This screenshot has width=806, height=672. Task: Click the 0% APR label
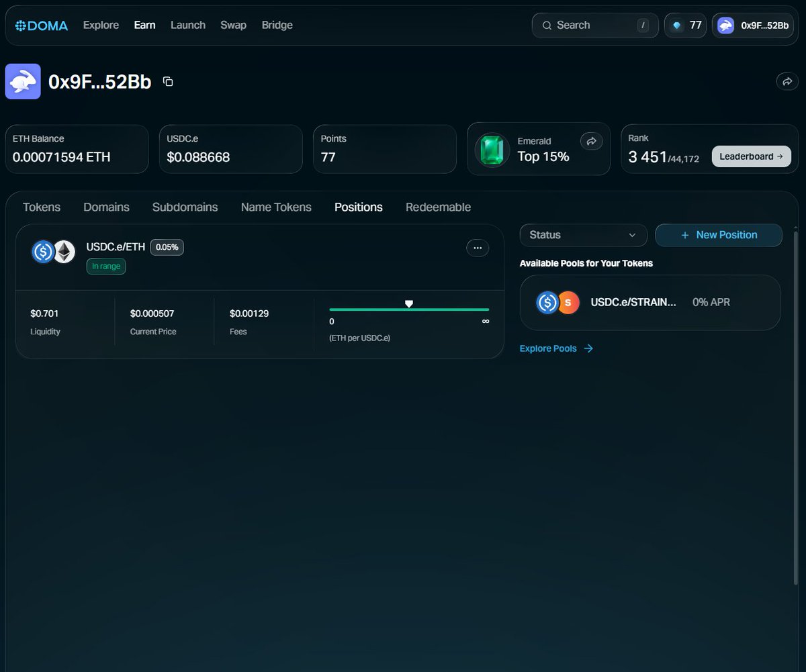click(x=711, y=302)
